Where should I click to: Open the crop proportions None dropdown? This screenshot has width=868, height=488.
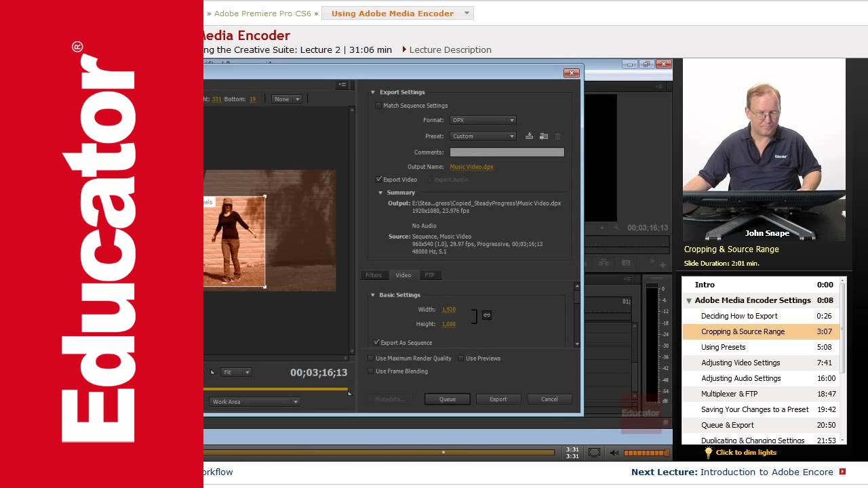point(286,99)
